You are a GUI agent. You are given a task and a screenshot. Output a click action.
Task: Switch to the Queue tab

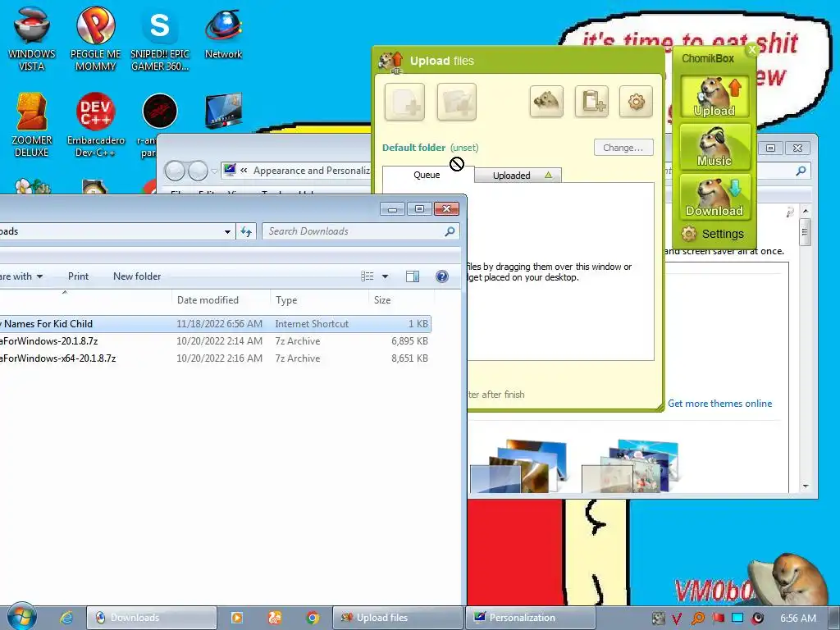(427, 175)
